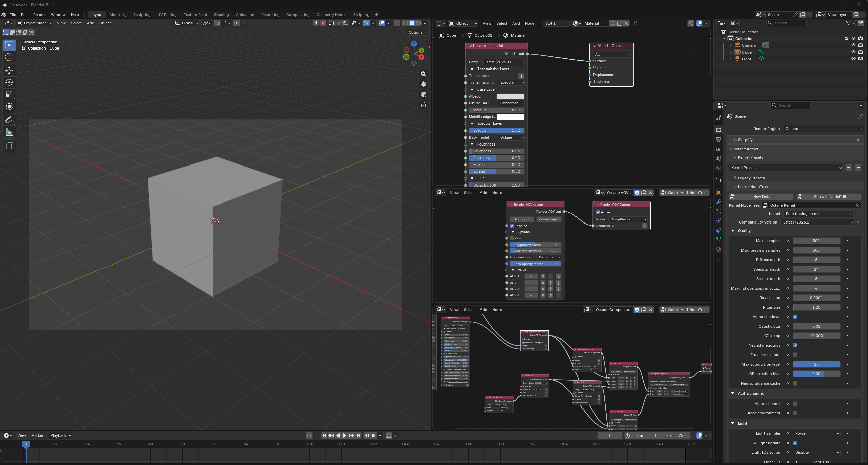Screen dimensions: 868x465
Task: Click the viewport pan hand icon
Action: (423, 84)
